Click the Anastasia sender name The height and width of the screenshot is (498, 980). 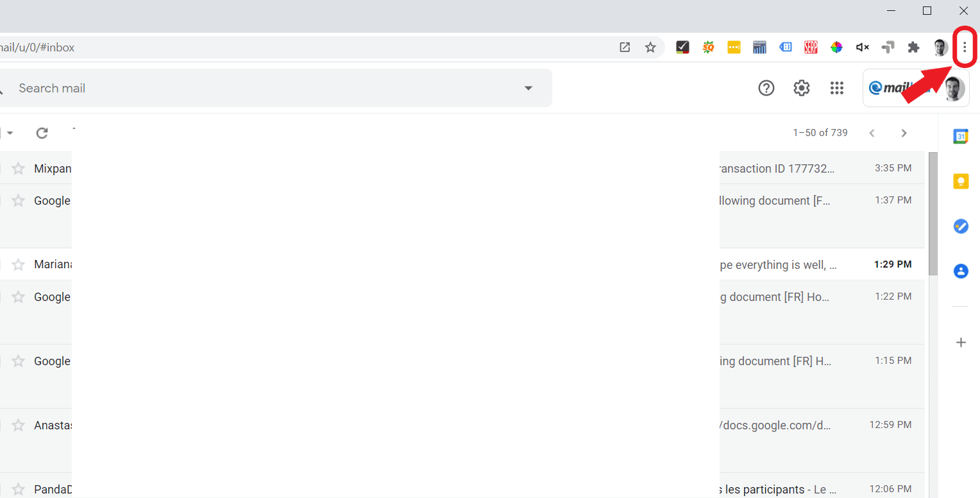(x=53, y=425)
